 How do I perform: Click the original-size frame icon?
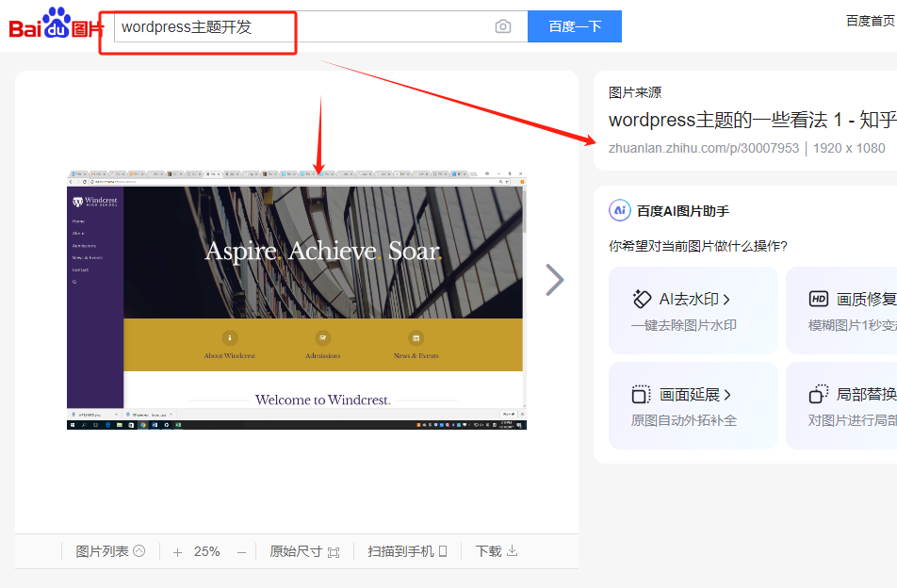[x=334, y=552]
